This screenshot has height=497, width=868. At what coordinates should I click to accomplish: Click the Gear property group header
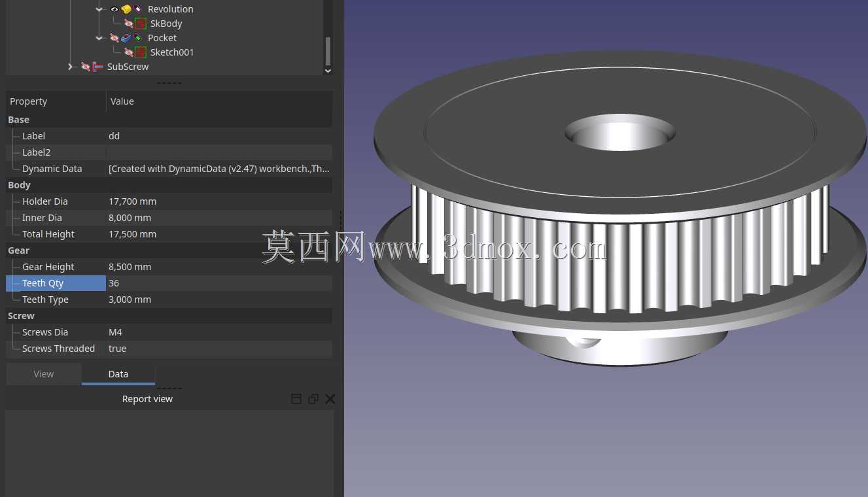point(169,250)
